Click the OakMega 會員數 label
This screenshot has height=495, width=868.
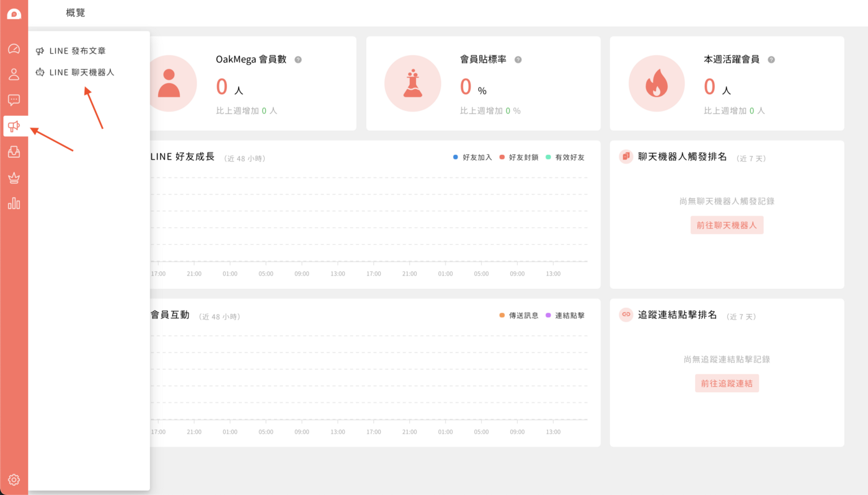click(x=251, y=59)
